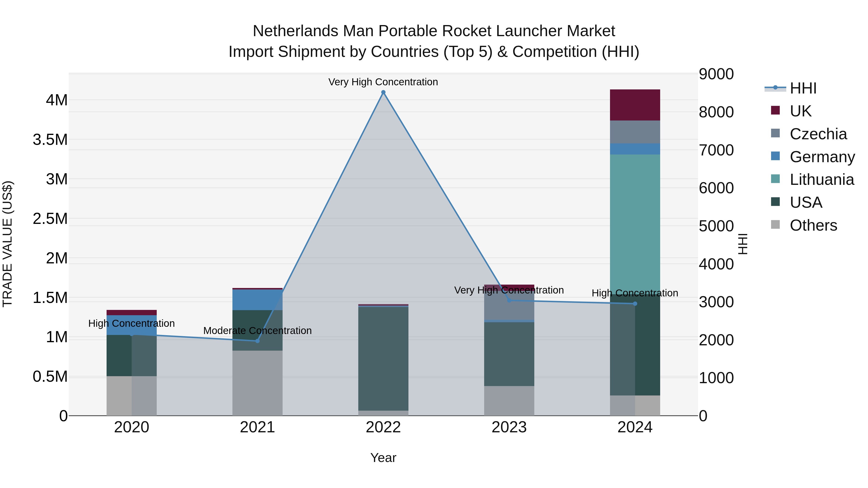The image size is (868, 488).
Task: Select the 2021 Germany bar segment
Action: coord(258,300)
